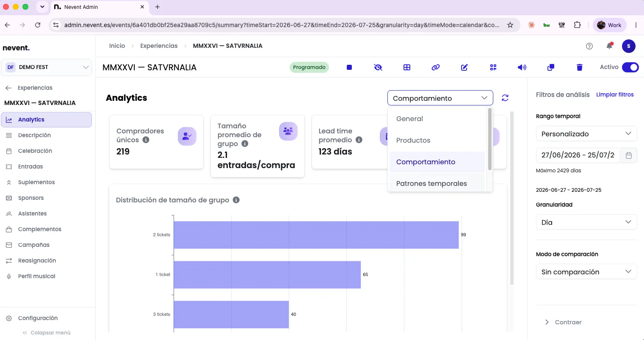
Task: Click the 3 tickets bar in chart
Action: pos(231,315)
